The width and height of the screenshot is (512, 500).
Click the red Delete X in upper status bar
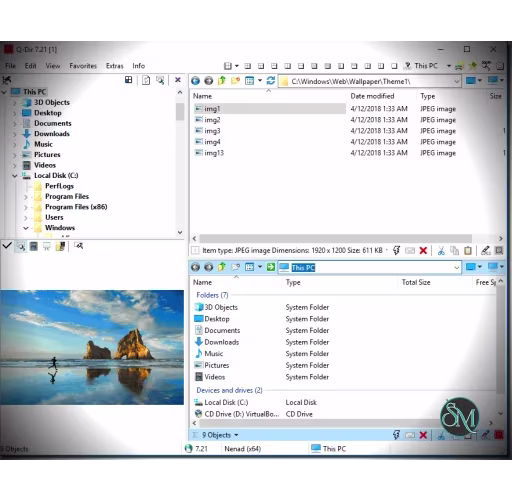tap(423, 251)
